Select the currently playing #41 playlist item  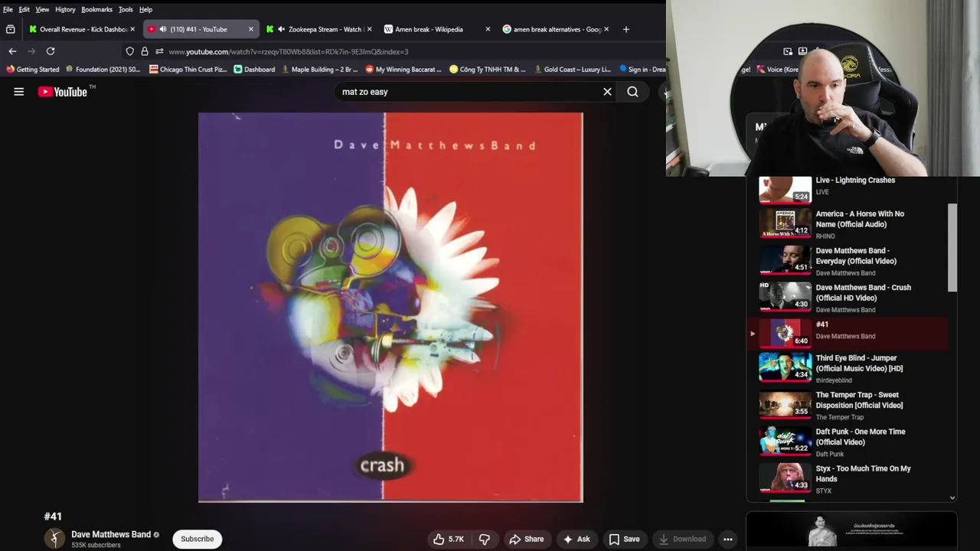coord(848,333)
